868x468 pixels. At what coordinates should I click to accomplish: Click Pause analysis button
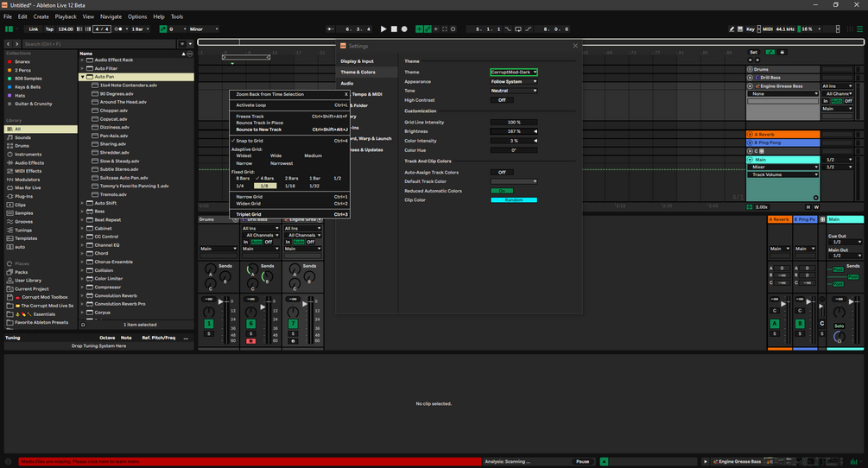point(582,461)
